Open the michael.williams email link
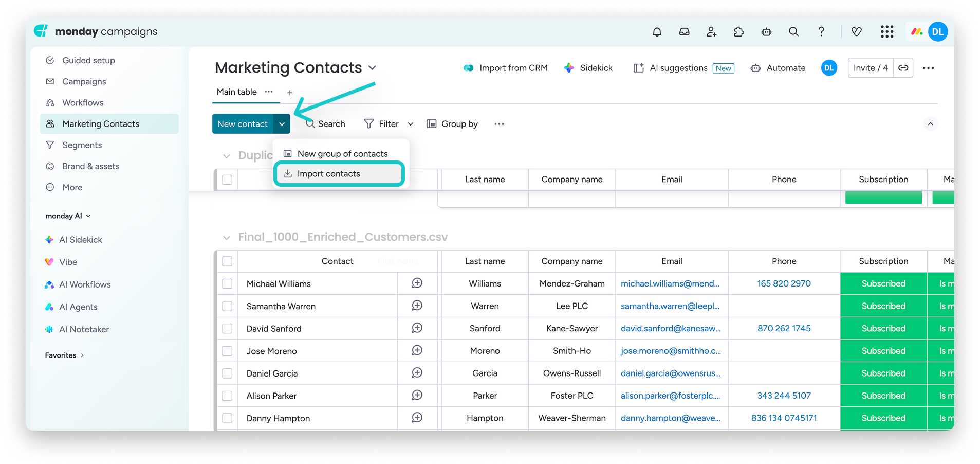The height and width of the screenshot is (464, 980). (x=670, y=283)
